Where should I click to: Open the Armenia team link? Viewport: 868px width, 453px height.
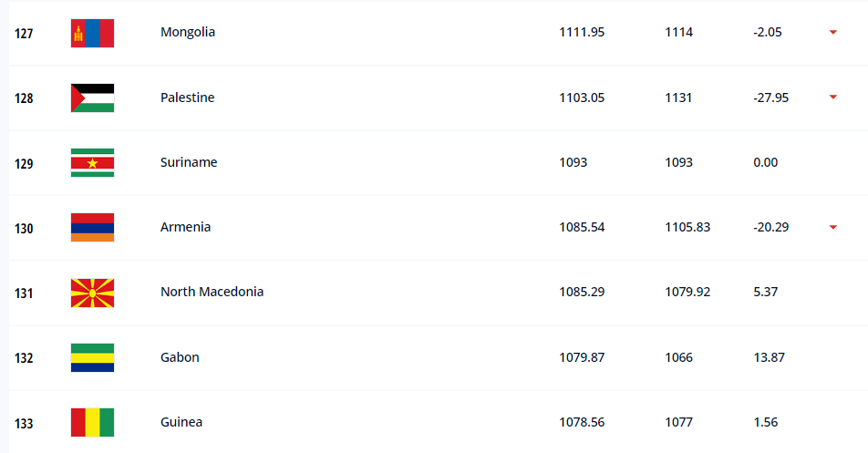pyautogui.click(x=185, y=227)
